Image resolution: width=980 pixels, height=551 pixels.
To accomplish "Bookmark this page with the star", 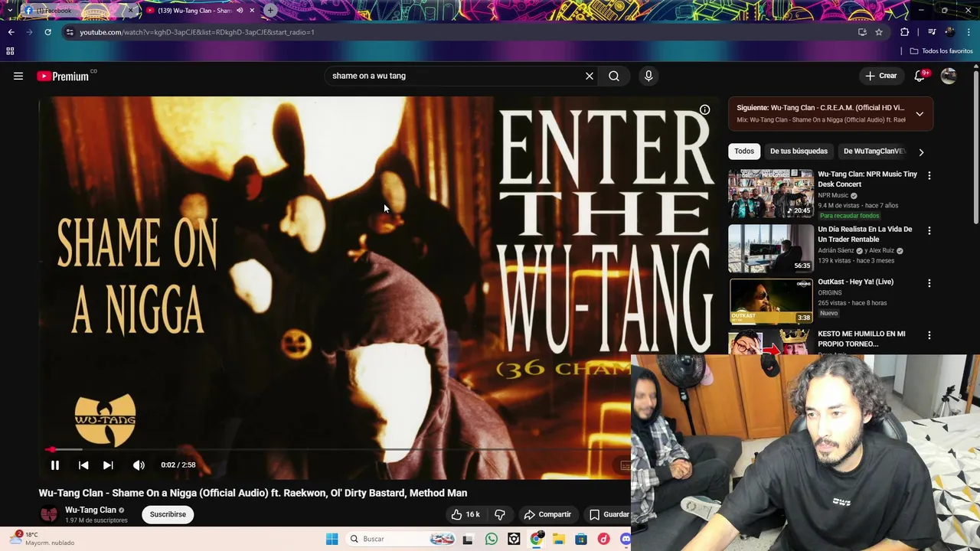I will point(879,32).
